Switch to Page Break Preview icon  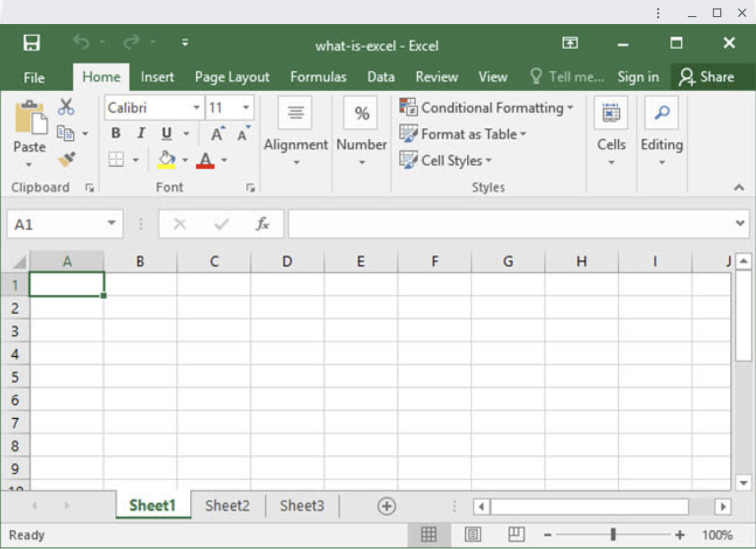click(x=516, y=534)
